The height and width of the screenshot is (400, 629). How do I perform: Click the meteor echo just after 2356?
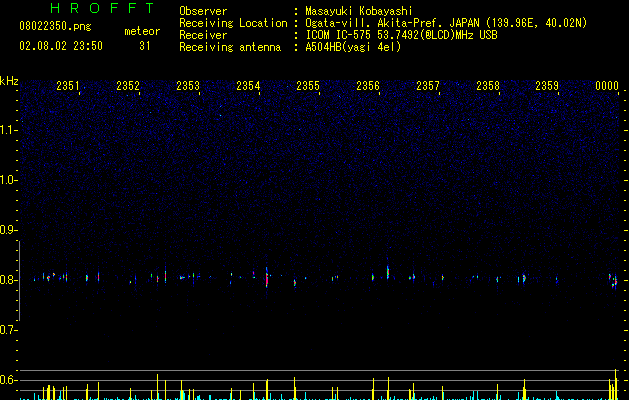[x=388, y=272]
